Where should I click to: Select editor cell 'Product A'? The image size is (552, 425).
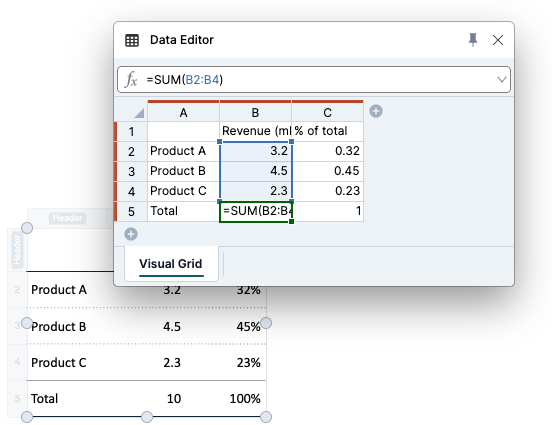pyautogui.click(x=183, y=151)
